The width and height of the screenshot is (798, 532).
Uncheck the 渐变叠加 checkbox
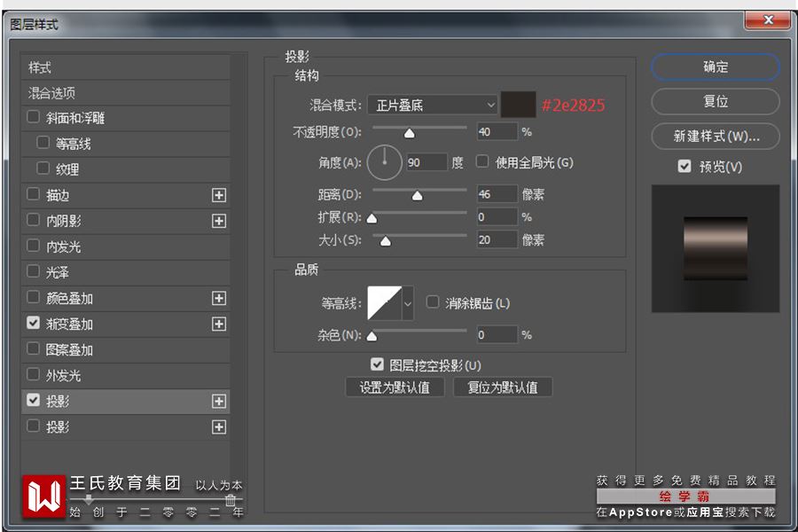33,324
